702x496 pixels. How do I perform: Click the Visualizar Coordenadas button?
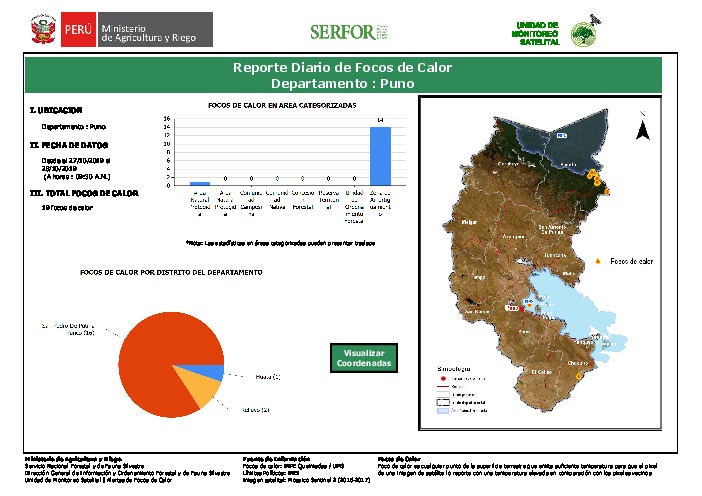pos(362,358)
